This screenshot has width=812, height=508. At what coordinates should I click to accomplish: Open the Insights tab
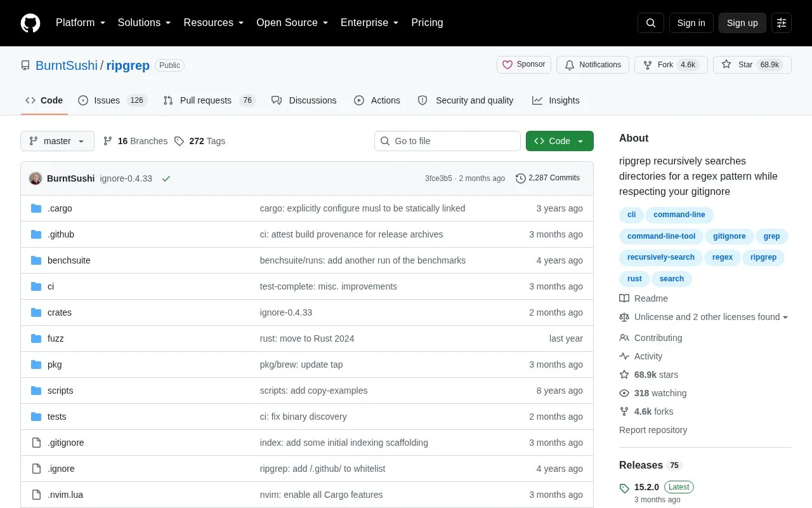pyautogui.click(x=556, y=100)
